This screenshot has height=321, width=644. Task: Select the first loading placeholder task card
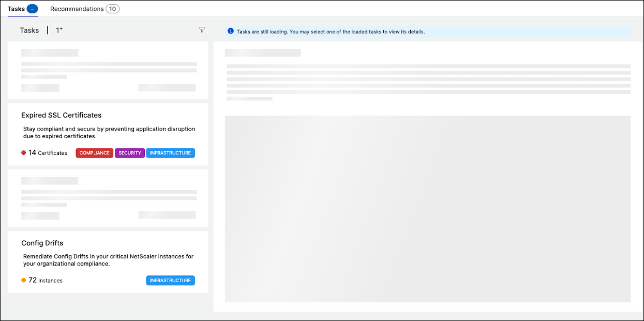(x=108, y=70)
